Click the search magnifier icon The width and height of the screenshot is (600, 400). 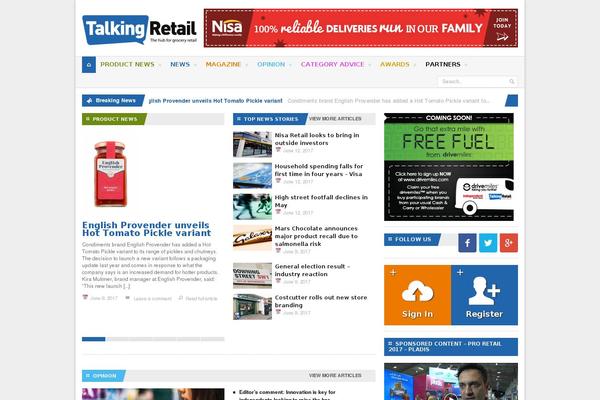coord(512,81)
